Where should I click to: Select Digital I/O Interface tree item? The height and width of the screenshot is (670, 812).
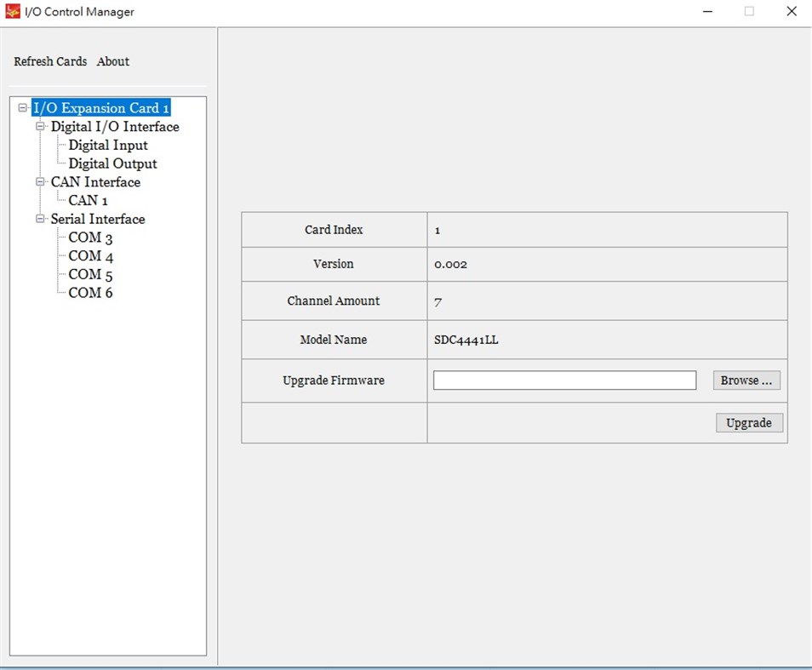point(115,126)
